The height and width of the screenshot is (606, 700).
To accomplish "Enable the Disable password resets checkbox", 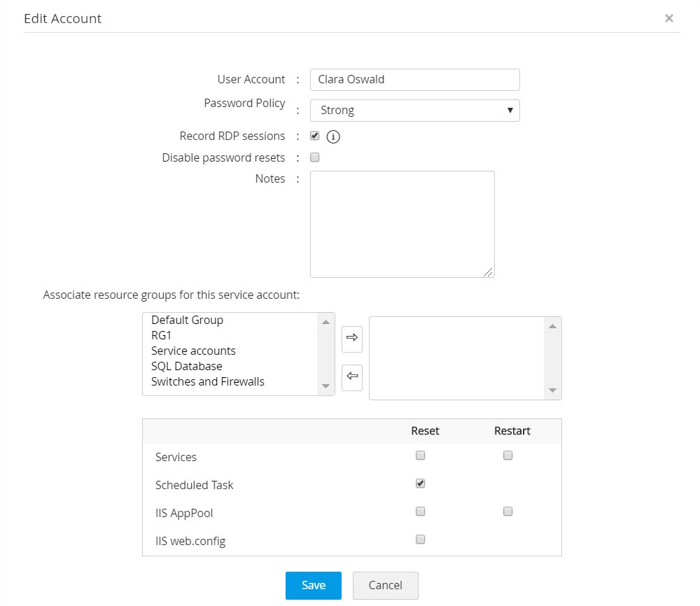I will pyautogui.click(x=315, y=157).
